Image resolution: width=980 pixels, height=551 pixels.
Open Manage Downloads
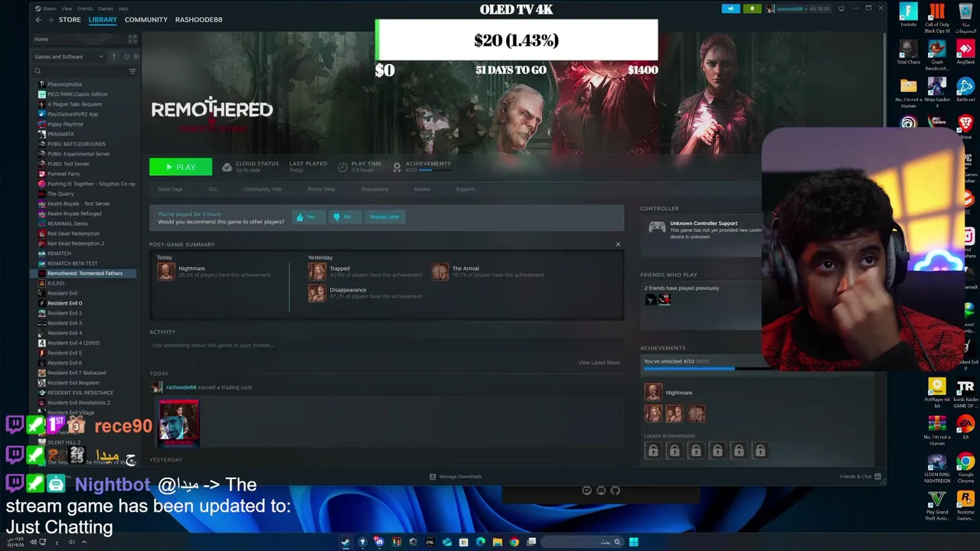coord(456,477)
